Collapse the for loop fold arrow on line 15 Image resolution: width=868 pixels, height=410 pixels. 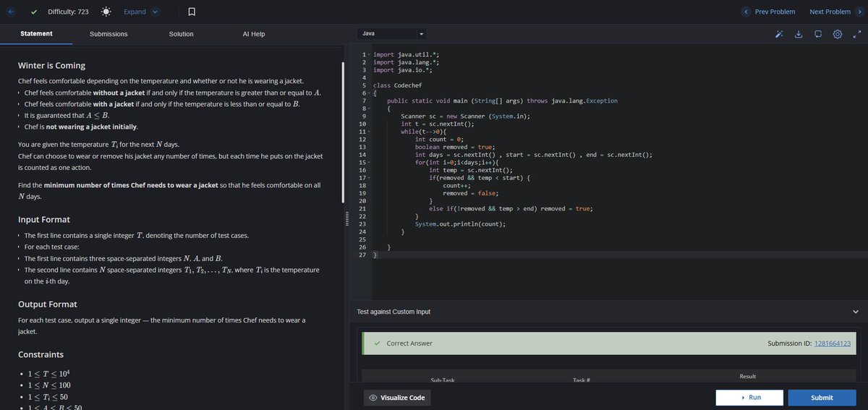pyautogui.click(x=369, y=163)
